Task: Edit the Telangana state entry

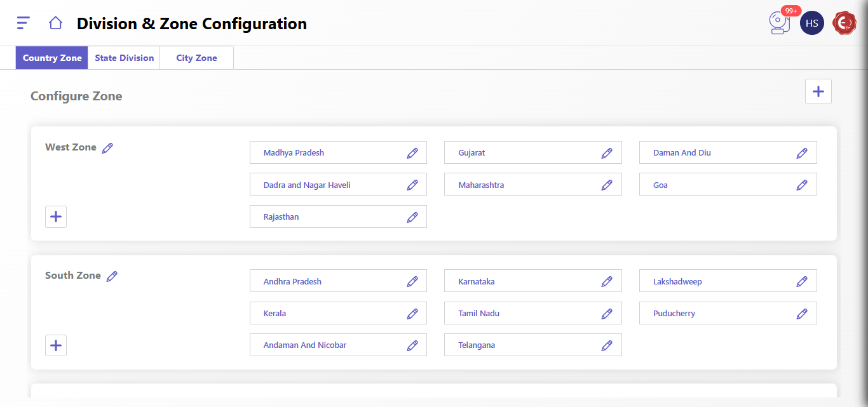Action: click(607, 345)
